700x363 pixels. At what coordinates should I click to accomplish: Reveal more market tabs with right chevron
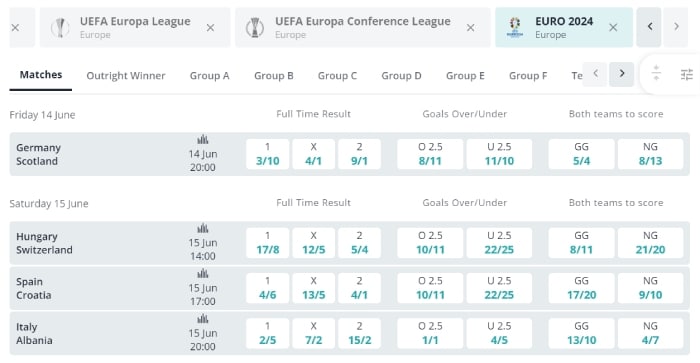pyautogui.click(x=621, y=74)
